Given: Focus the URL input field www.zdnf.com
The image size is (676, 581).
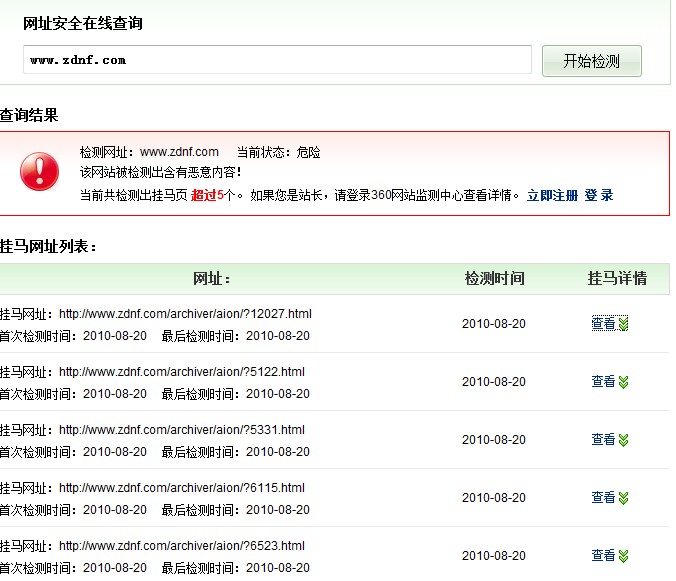Looking at the screenshot, I should click(x=277, y=59).
